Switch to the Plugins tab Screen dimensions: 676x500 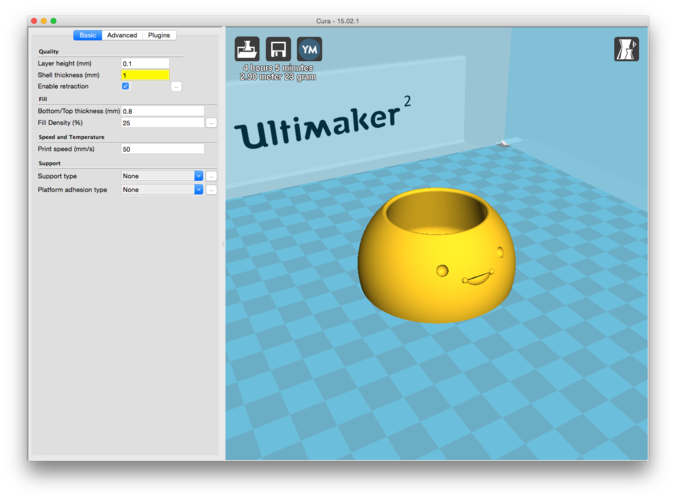(159, 35)
